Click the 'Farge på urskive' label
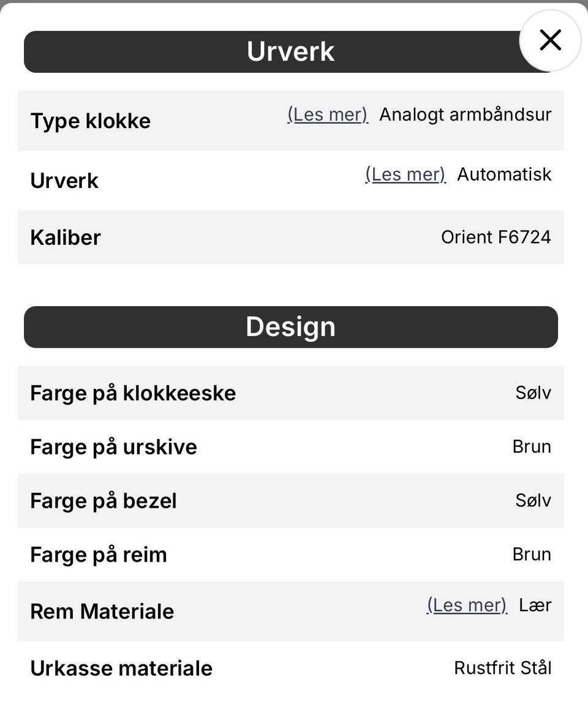 click(x=114, y=447)
